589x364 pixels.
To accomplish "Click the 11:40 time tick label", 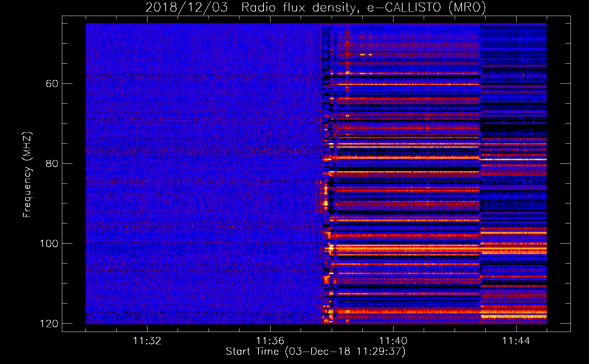I will click(393, 341).
